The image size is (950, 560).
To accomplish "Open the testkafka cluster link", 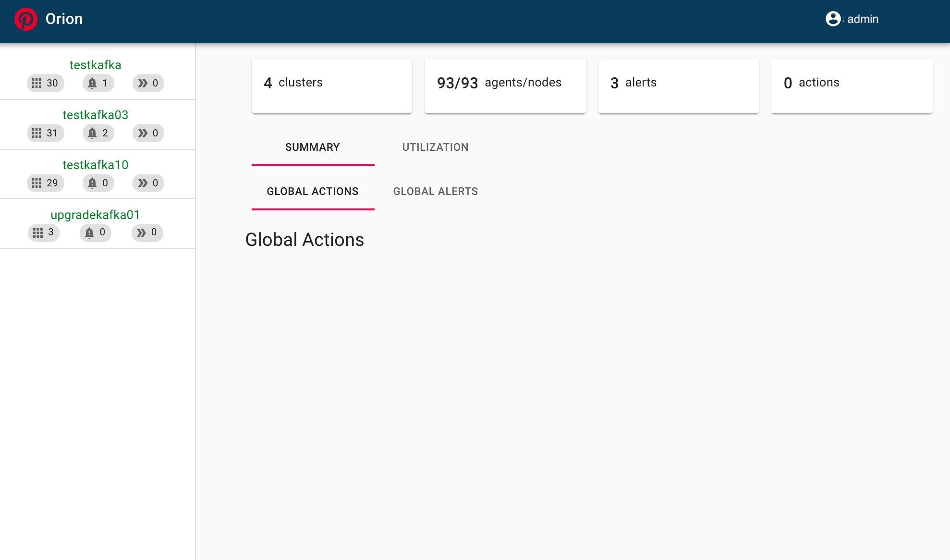I will (95, 65).
